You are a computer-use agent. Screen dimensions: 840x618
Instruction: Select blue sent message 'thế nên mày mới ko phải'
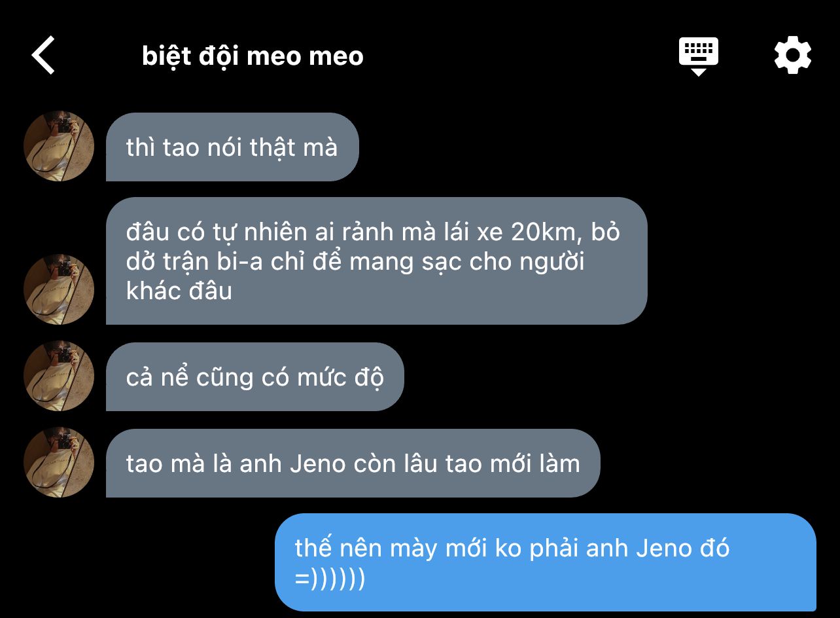(546, 562)
